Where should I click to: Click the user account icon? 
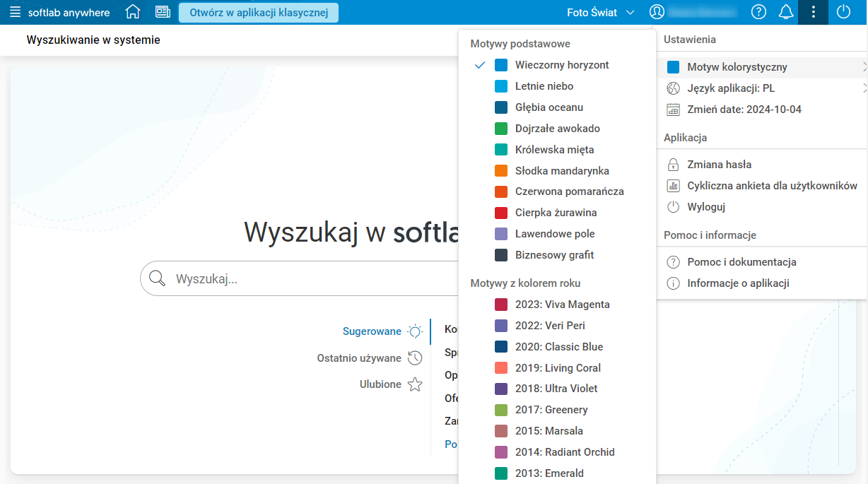click(x=657, y=11)
